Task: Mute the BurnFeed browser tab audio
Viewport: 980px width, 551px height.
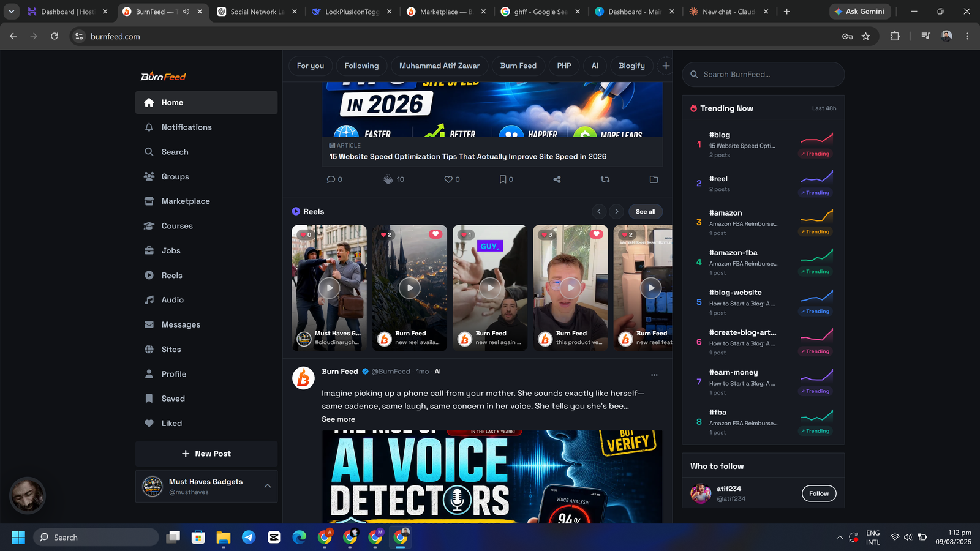Action: (186, 12)
